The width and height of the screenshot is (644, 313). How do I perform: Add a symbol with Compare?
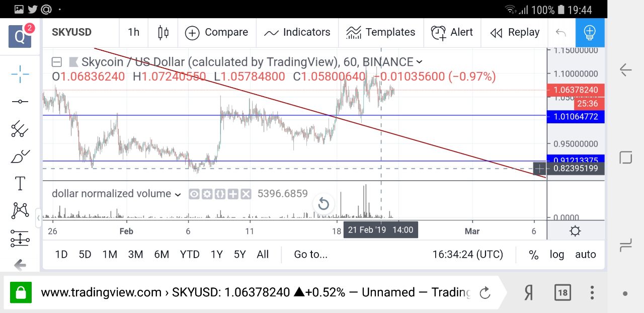click(x=216, y=33)
